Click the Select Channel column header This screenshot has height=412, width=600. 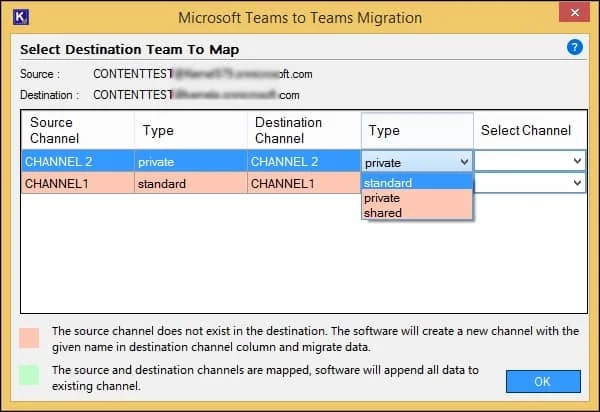530,130
